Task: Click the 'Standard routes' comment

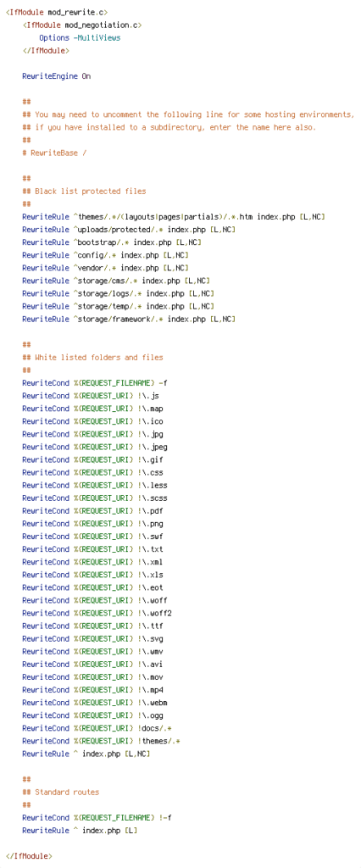Action: point(61,792)
